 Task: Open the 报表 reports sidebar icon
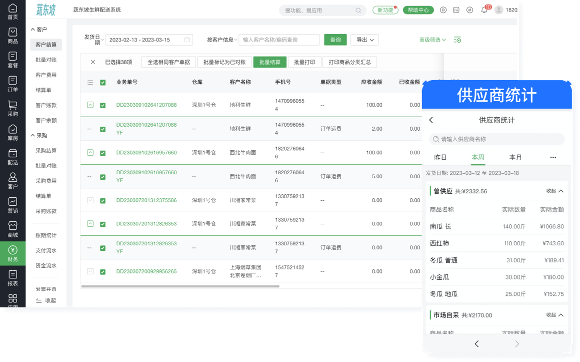(13, 277)
